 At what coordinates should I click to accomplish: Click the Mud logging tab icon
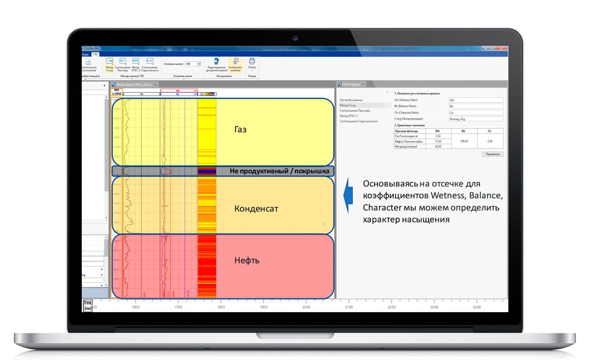pyautogui.click(x=339, y=84)
